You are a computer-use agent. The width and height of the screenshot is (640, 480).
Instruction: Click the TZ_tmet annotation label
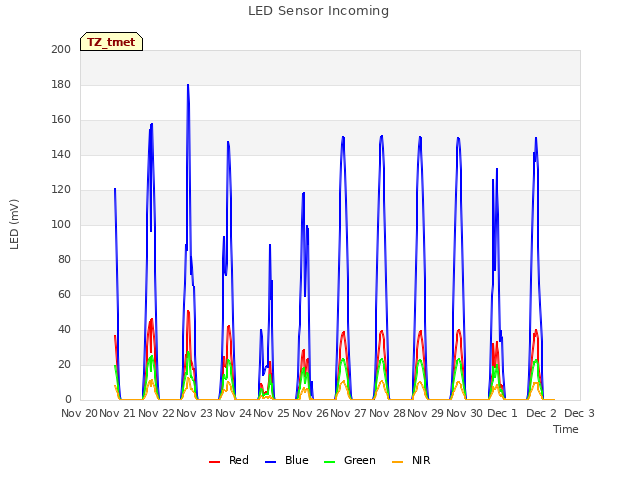pyautogui.click(x=111, y=42)
